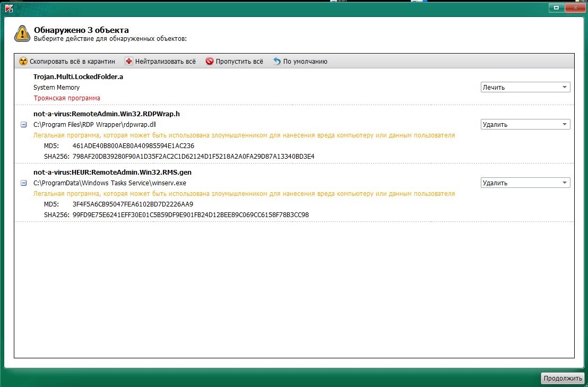The width and height of the screenshot is (588, 387).
Task: Click the path ending with 'winserv.exe'
Action: [110, 183]
